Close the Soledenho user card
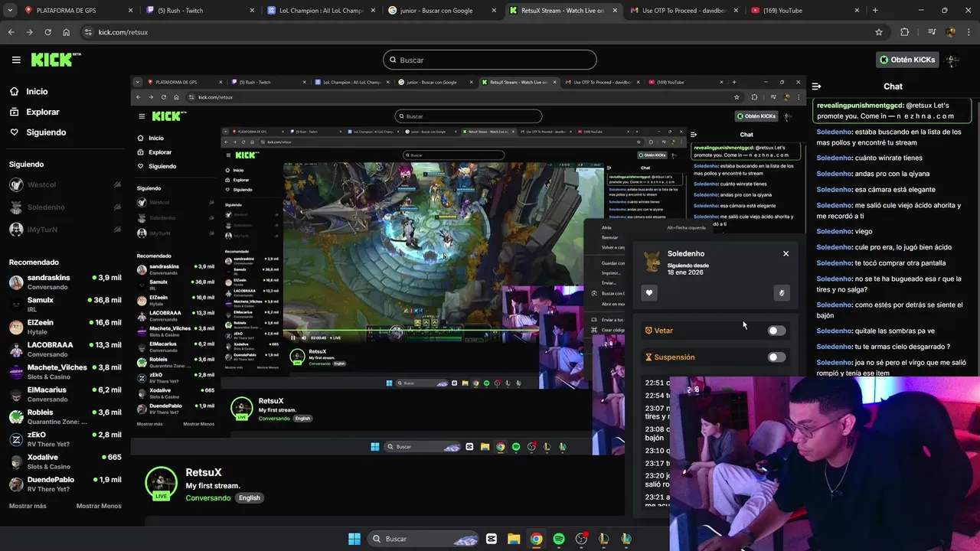 [x=786, y=253]
